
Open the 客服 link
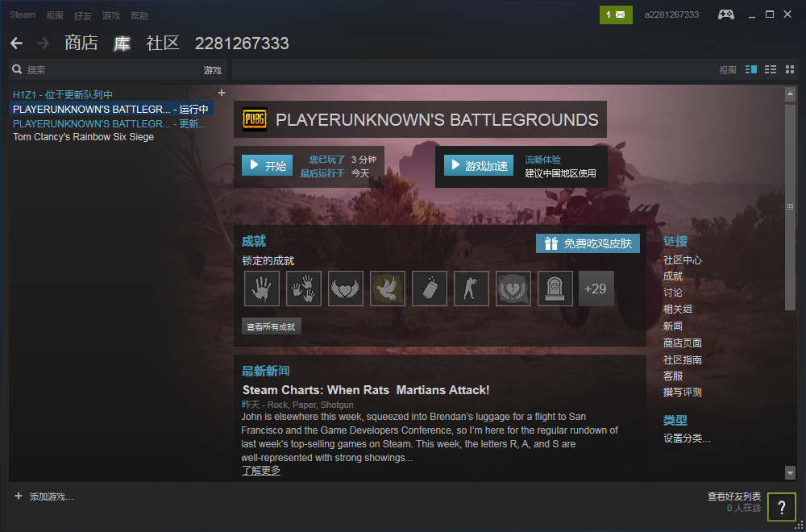[673, 376]
